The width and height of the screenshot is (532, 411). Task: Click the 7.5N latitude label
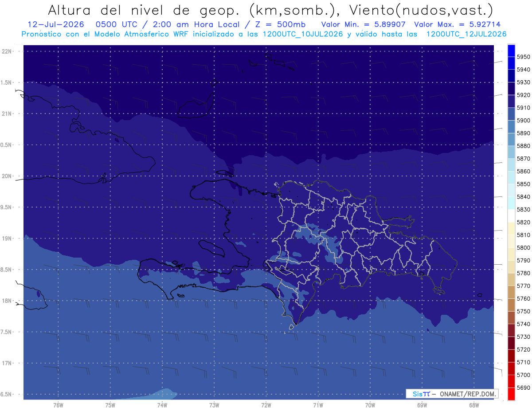6,332
